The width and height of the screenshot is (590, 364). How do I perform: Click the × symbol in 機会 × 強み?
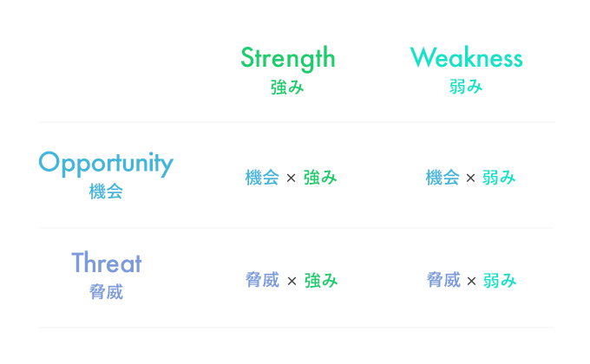click(x=291, y=178)
